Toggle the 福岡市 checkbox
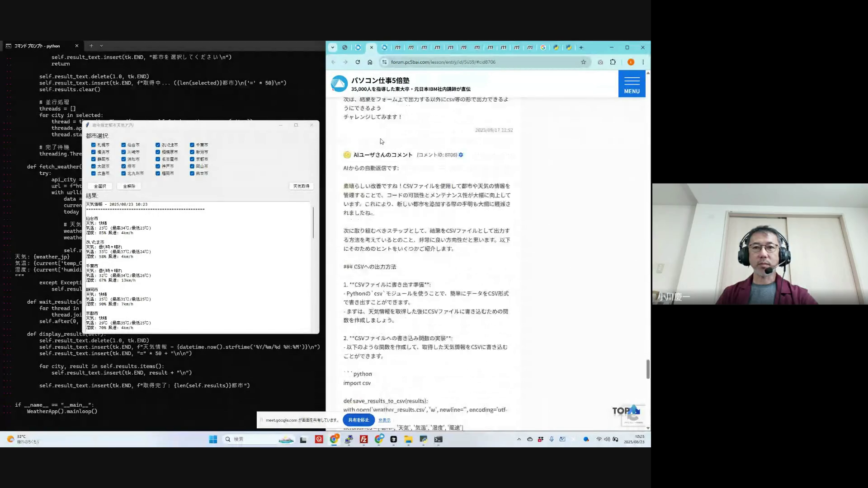This screenshot has height=488, width=868. 158,174
